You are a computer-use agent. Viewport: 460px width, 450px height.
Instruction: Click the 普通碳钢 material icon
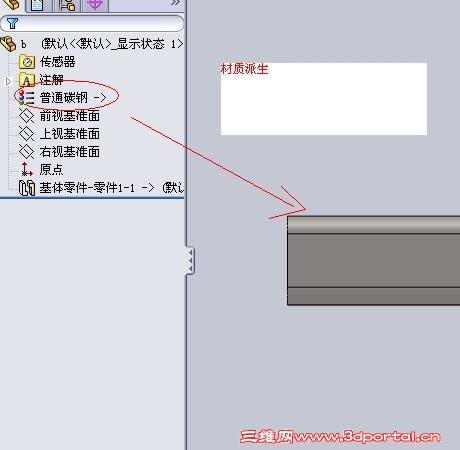click(26, 98)
